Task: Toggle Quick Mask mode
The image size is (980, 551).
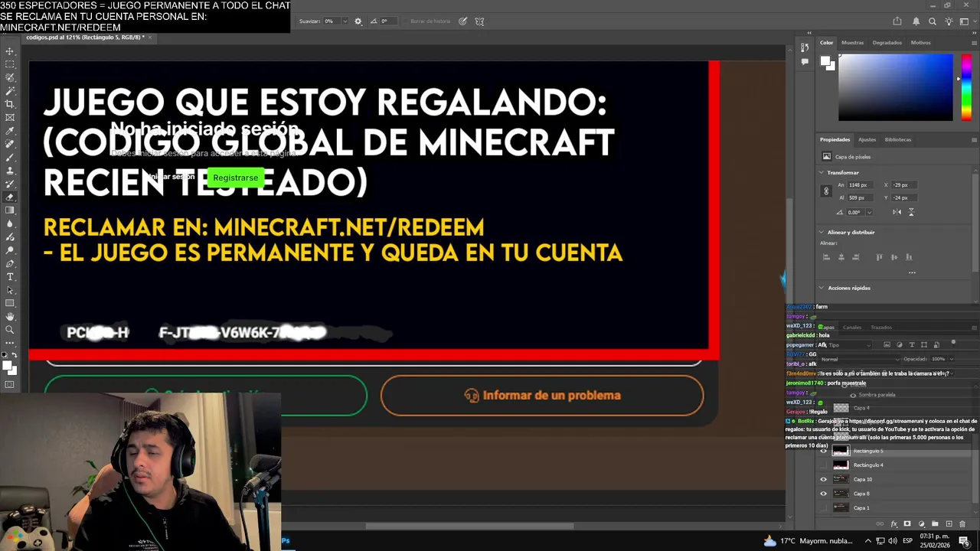Action: pyautogui.click(x=10, y=385)
